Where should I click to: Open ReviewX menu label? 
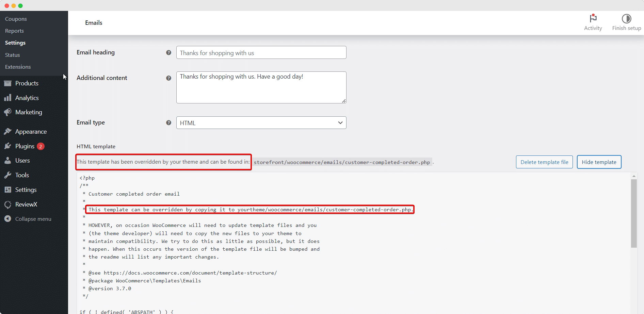pos(26,204)
